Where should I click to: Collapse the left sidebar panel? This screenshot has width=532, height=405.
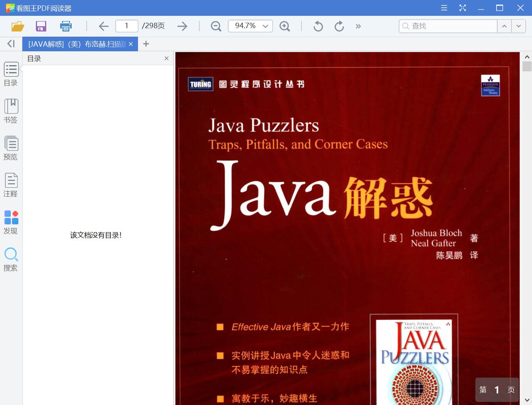[11, 44]
